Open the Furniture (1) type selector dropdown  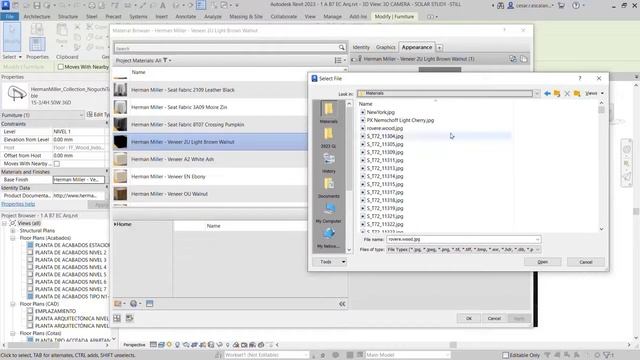tap(81, 115)
